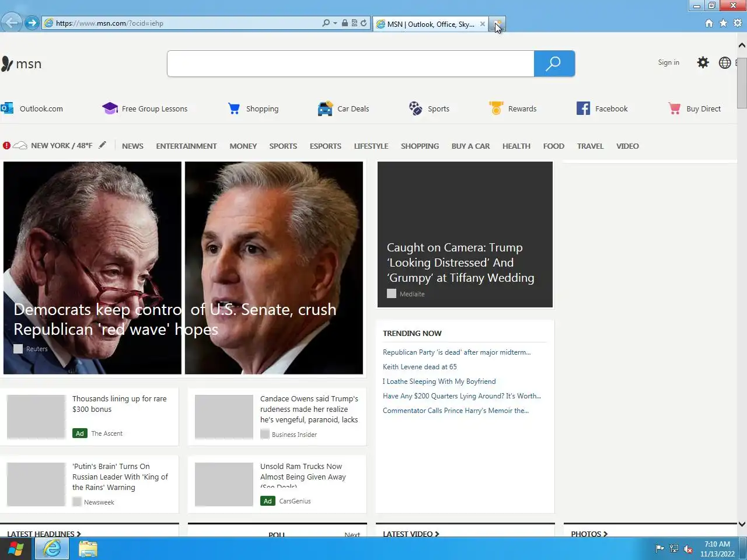Open 'Thousands lining up for rare $300 bonus'
This screenshot has height=560, width=747.
120,404
